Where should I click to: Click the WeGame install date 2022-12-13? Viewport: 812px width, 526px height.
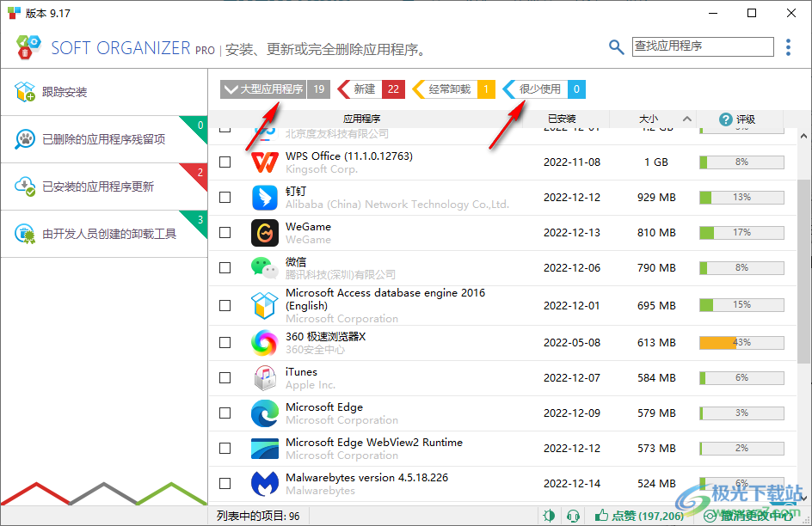click(x=572, y=232)
